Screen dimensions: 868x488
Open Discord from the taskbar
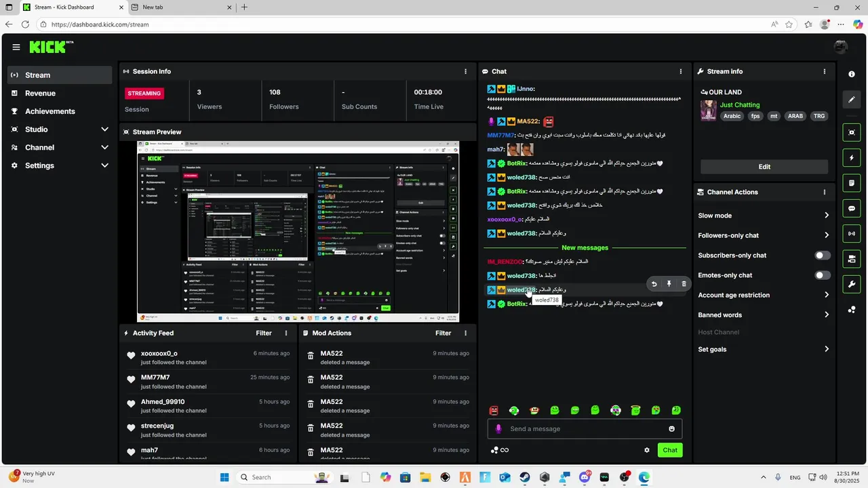(x=585, y=477)
